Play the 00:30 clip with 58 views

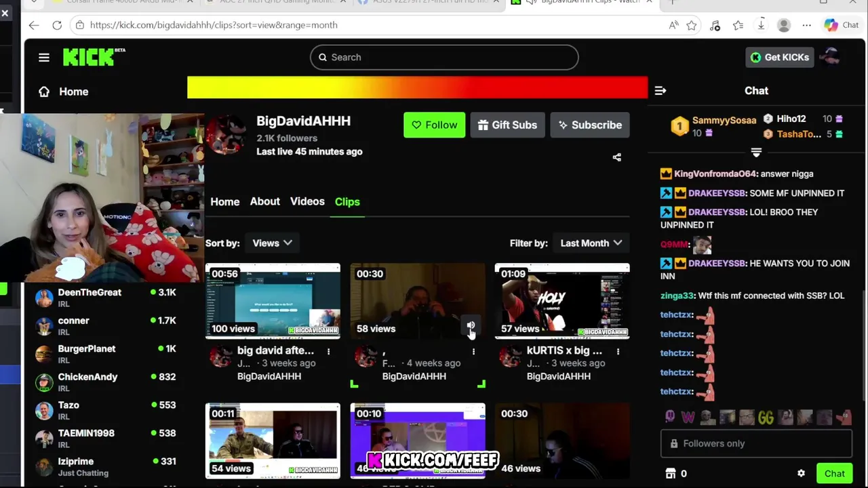(418, 301)
